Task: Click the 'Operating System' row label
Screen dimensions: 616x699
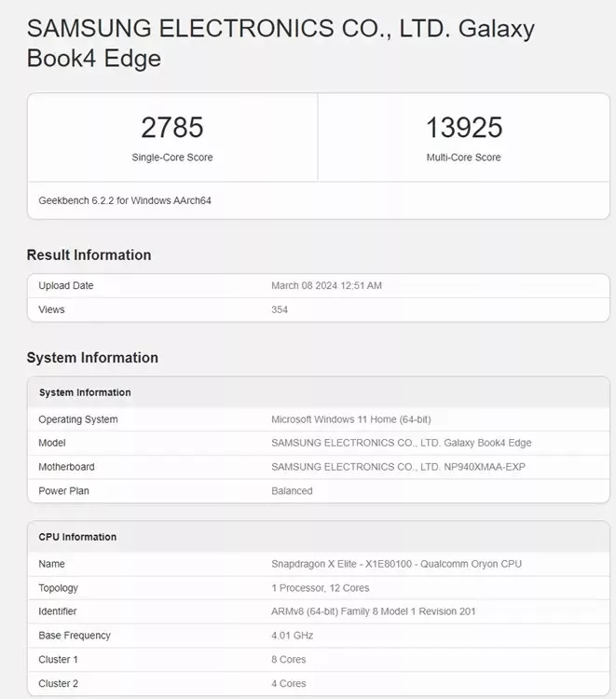Action: pyautogui.click(x=78, y=419)
